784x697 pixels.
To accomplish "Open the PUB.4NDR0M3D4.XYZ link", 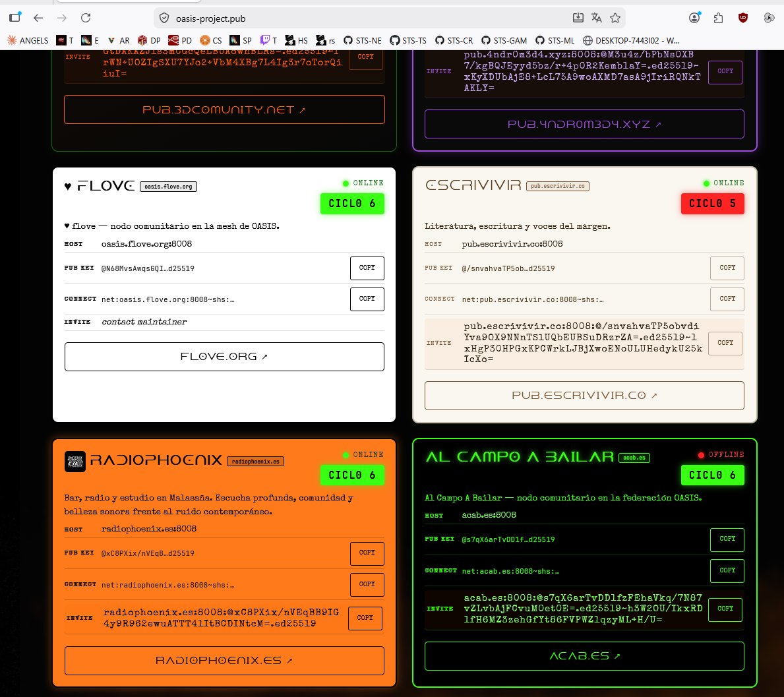I will 584,124.
